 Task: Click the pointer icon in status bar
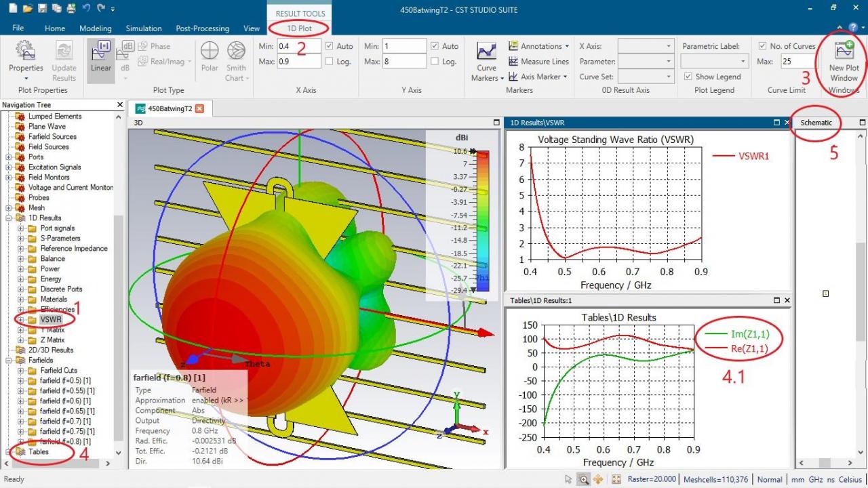(568, 479)
